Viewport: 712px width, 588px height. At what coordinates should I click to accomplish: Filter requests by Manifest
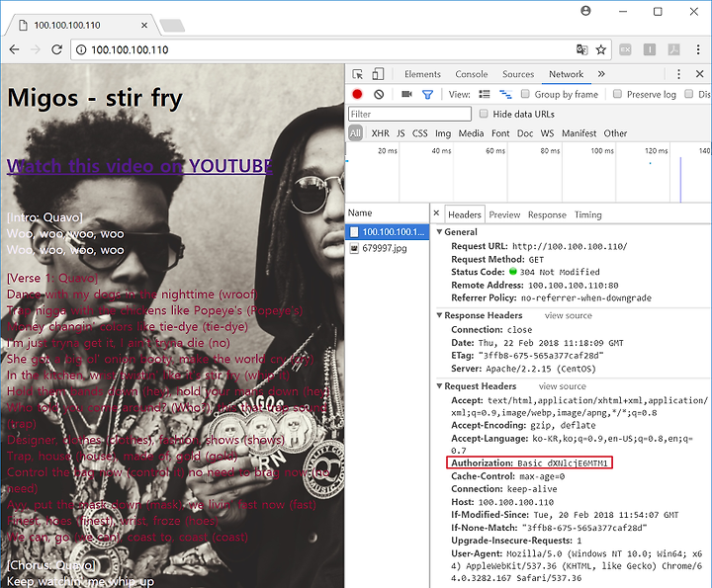tap(578, 133)
